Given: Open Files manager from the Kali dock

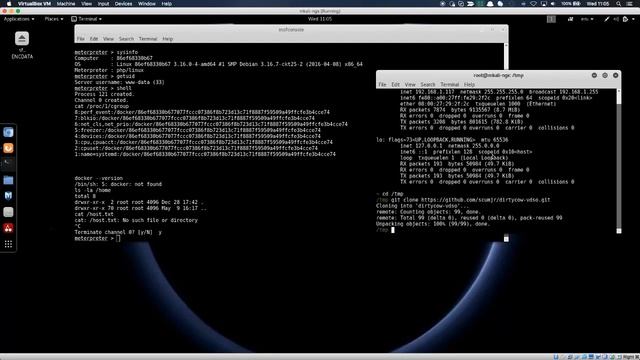Looking at the screenshot, I should 8,180.
